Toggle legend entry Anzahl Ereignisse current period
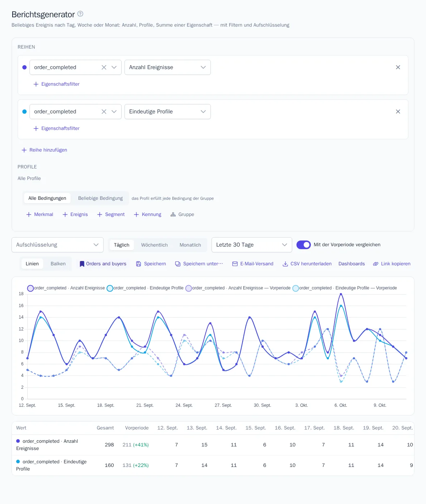Viewport: 426px width, 504px height. click(x=66, y=288)
